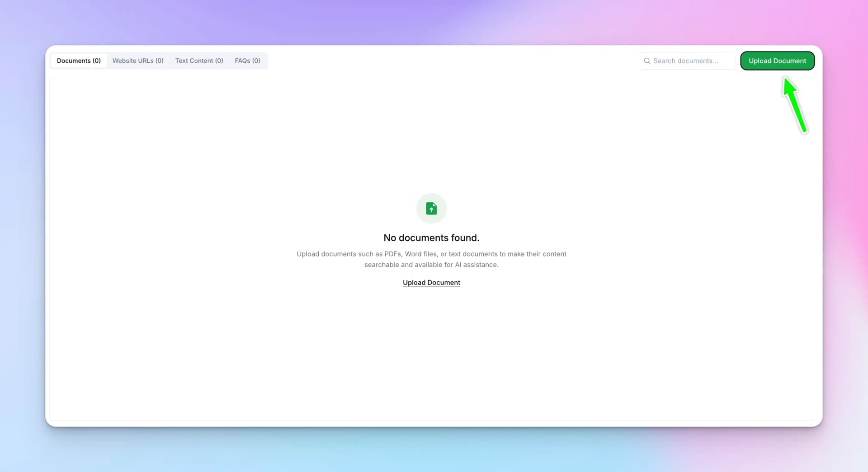This screenshot has width=868, height=472.
Task: Switch to the Documents tab
Action: [x=79, y=61]
